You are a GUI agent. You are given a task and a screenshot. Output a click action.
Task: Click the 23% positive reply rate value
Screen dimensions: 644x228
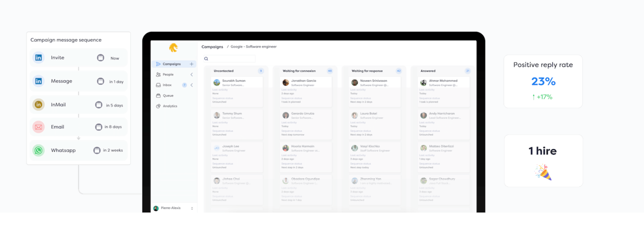[543, 81]
